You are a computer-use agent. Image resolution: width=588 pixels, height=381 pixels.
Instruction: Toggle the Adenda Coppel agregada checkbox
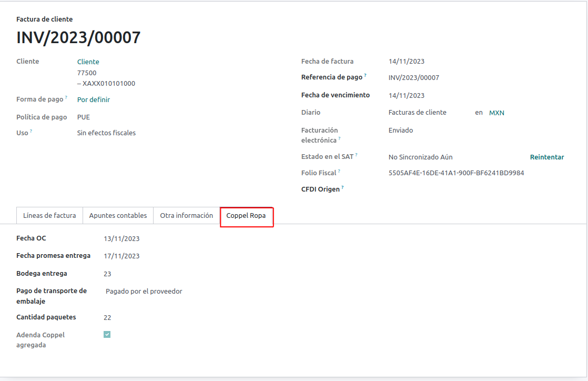tap(107, 334)
